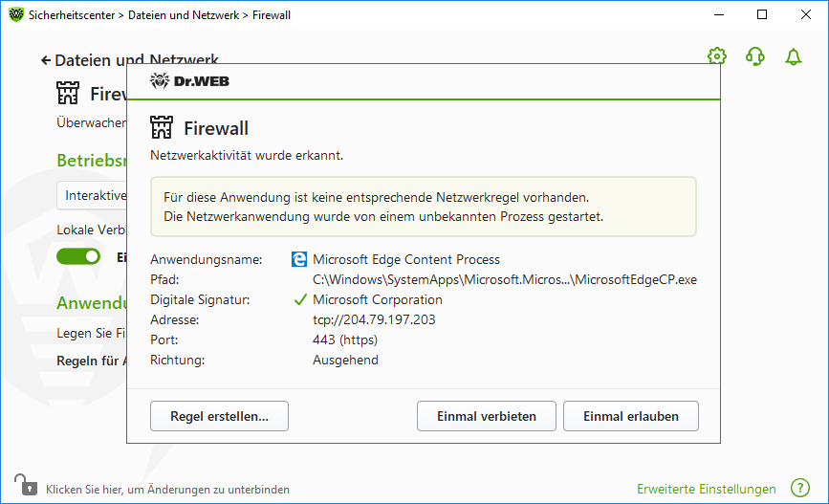The height and width of the screenshot is (504, 829).
Task: Click the Dr.WEB title bar app icon
Action: (x=15, y=15)
